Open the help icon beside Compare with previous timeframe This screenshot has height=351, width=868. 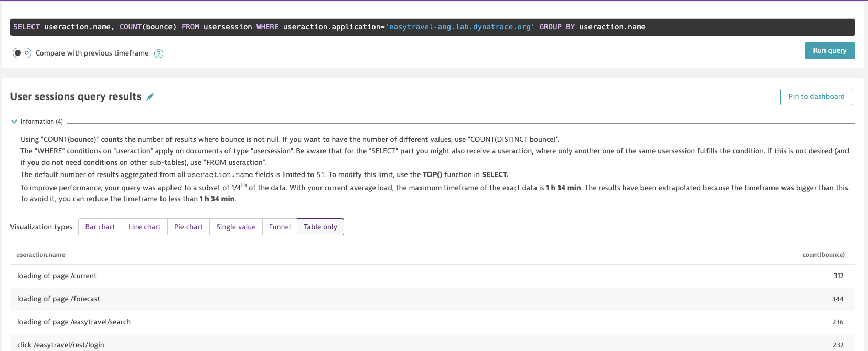click(158, 53)
